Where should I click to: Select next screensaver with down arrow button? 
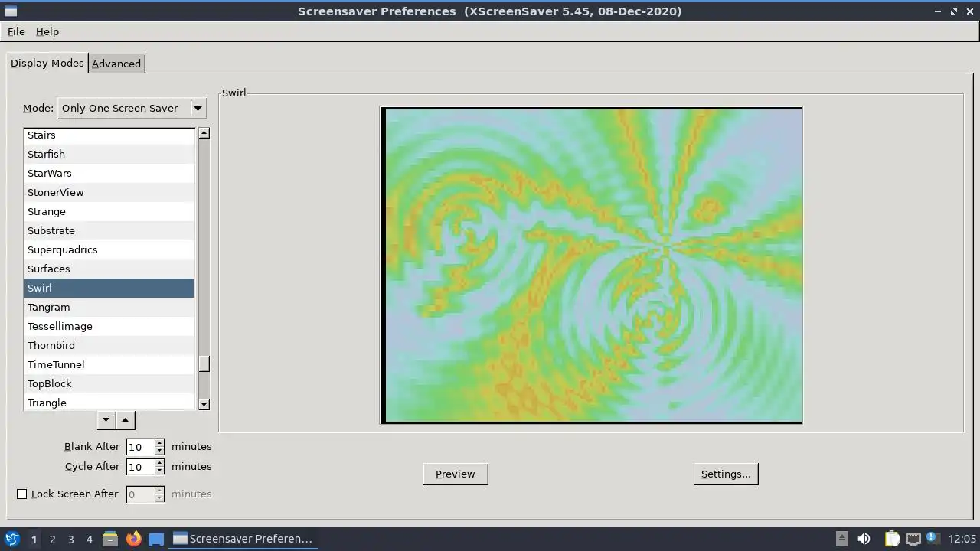click(106, 419)
